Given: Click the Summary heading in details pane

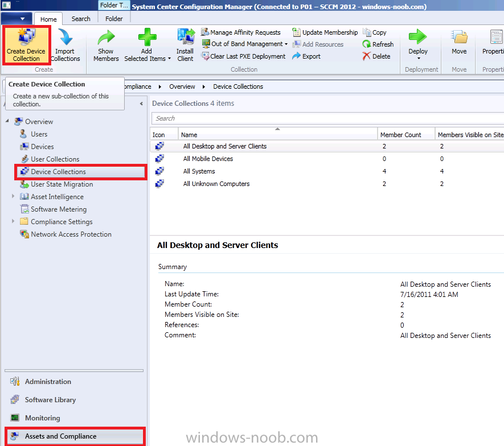Looking at the screenshot, I should (173, 267).
